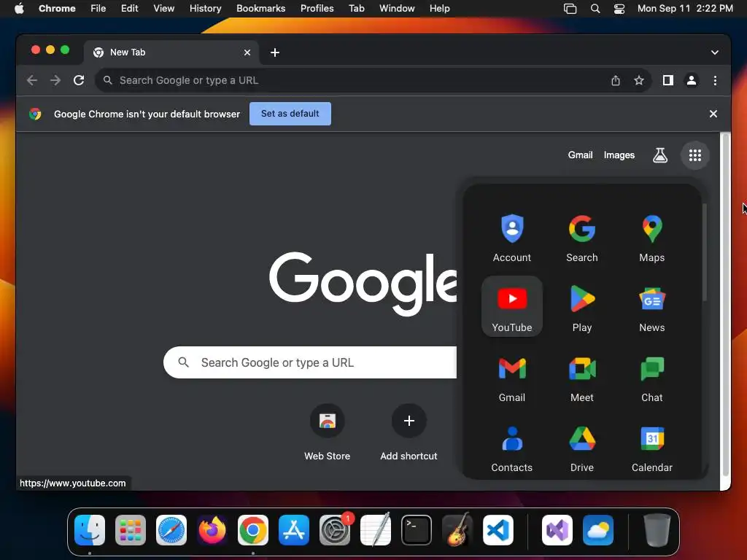Open the Bookmarks menu
The height and width of the screenshot is (560, 747).
260,9
